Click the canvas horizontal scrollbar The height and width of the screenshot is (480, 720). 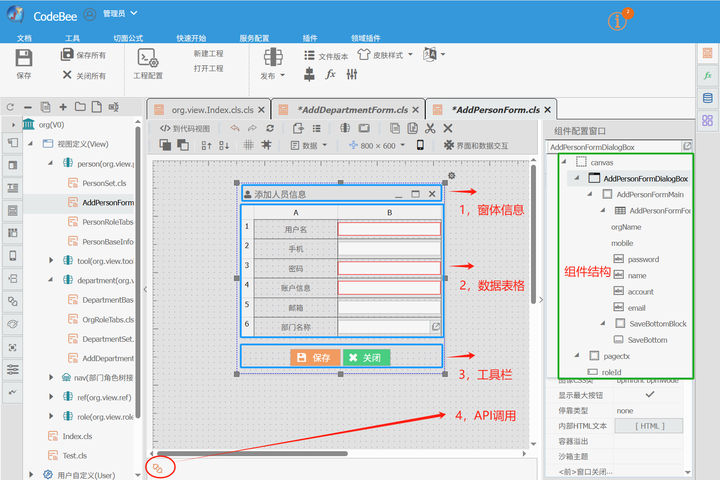[x=251, y=453]
